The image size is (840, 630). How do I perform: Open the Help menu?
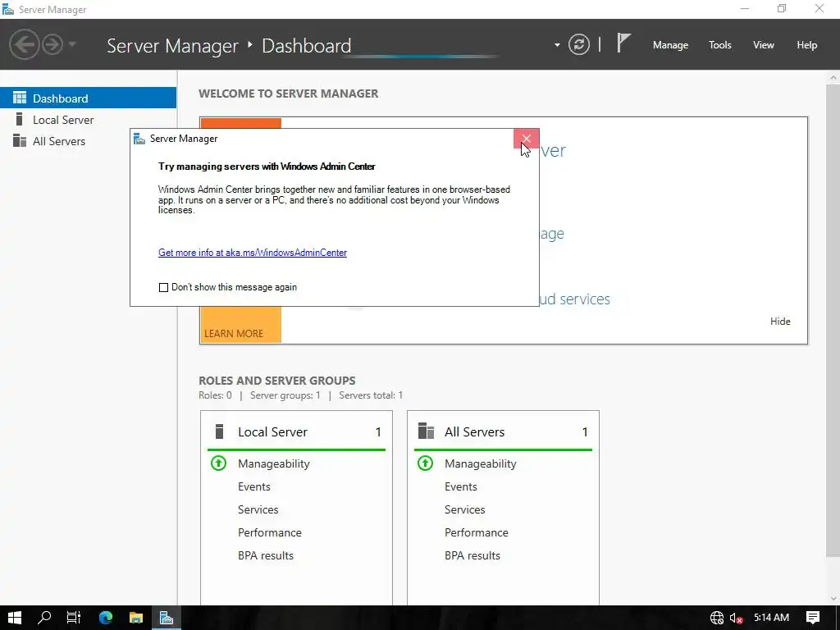tap(806, 45)
